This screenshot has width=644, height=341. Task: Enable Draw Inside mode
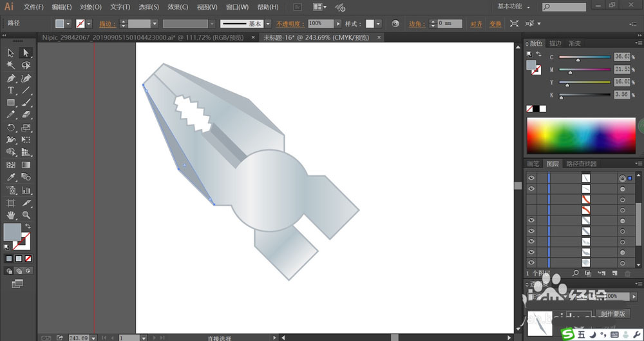point(28,271)
